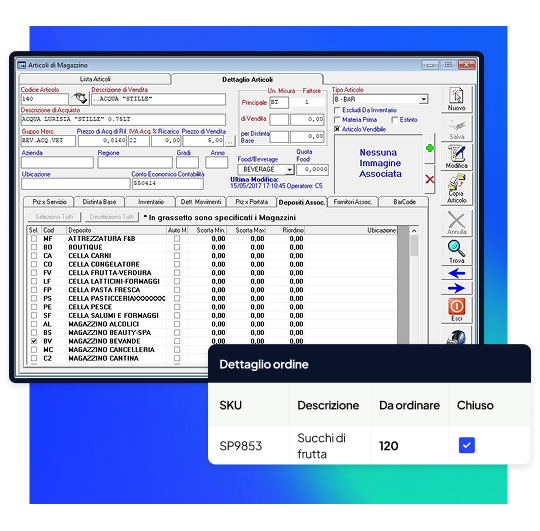This screenshot has width=540, height=531.
Task: Go to previous article with left arrow
Action: pos(456,273)
